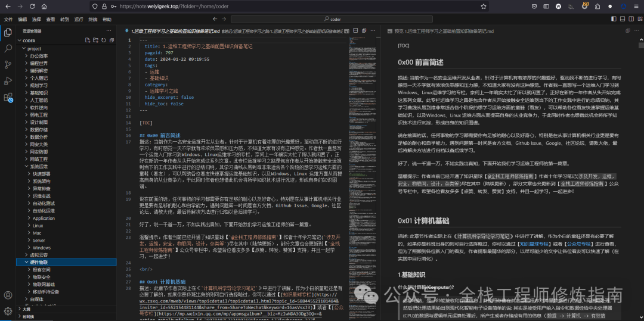The height and width of the screenshot is (321, 644).
Task: Collapse the CODER root section
Action: 19,40
